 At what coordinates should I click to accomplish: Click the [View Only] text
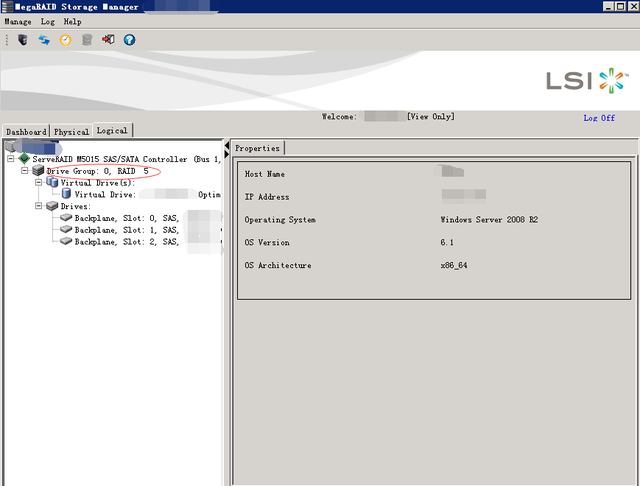[431, 117]
